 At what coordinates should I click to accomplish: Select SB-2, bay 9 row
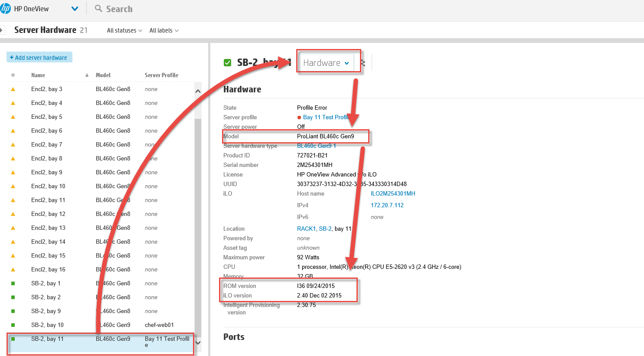pyautogui.click(x=101, y=311)
